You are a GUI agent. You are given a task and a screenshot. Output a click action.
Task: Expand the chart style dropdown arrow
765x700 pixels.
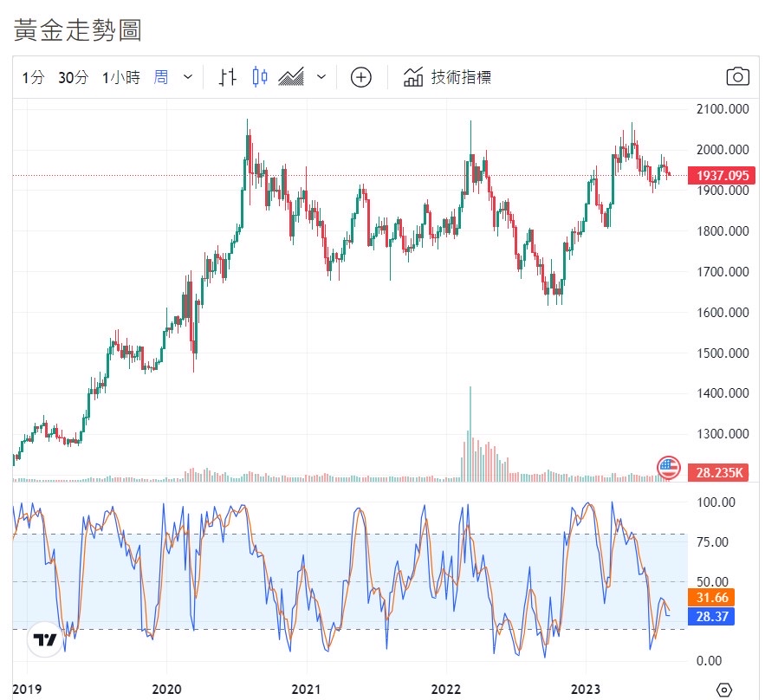click(x=321, y=77)
